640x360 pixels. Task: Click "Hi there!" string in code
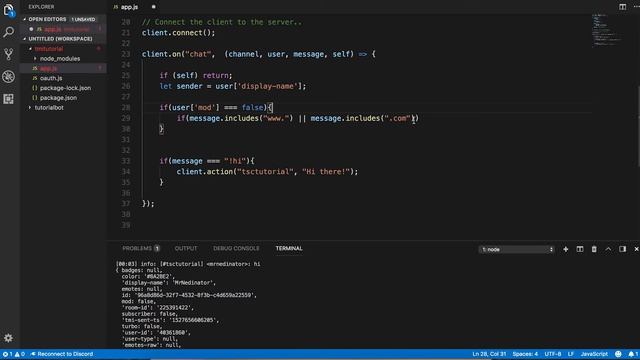pyautogui.click(x=326, y=172)
